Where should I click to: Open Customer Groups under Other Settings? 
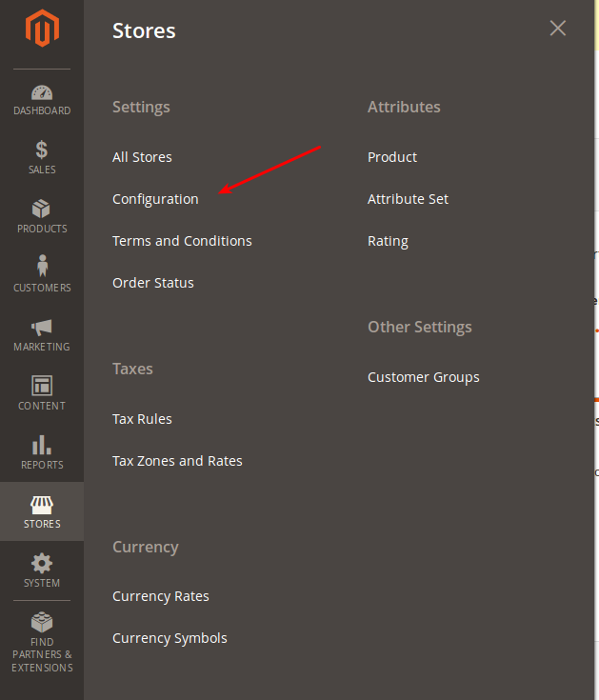423,377
